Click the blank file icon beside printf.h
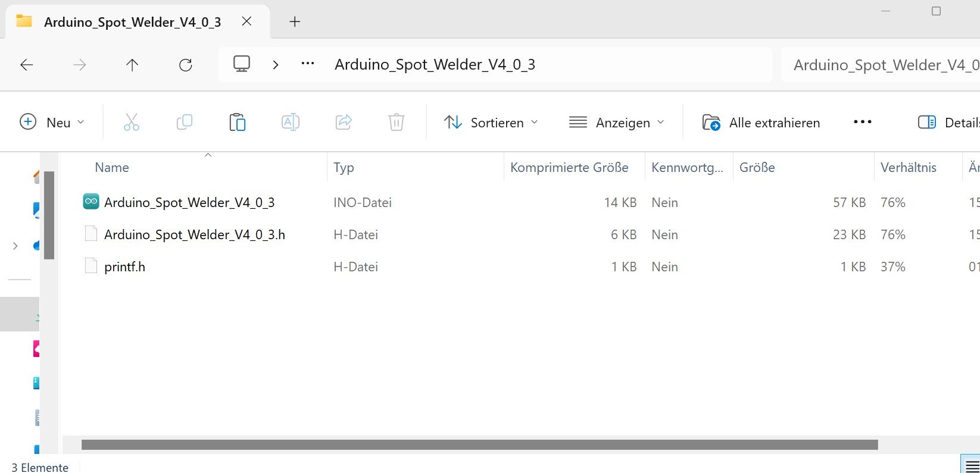Viewport: 980px width, 473px height. click(91, 266)
